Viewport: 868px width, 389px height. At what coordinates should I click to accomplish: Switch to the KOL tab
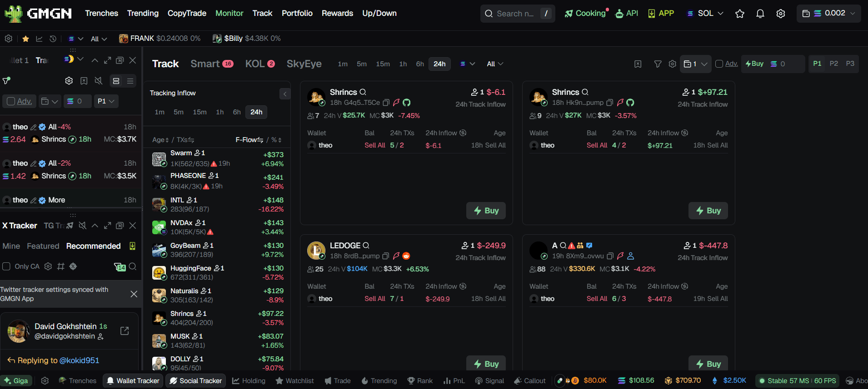260,64
